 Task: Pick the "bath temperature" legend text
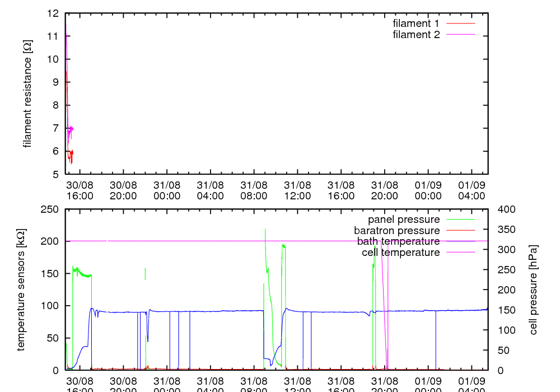398,241
